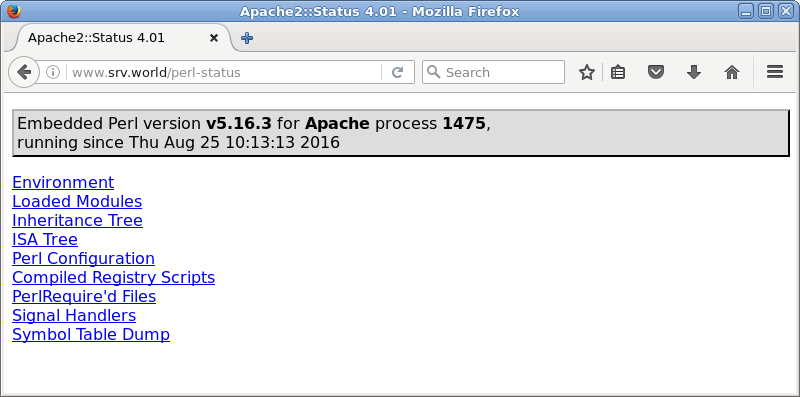
Task: Focus the Search input field
Action: click(x=493, y=72)
